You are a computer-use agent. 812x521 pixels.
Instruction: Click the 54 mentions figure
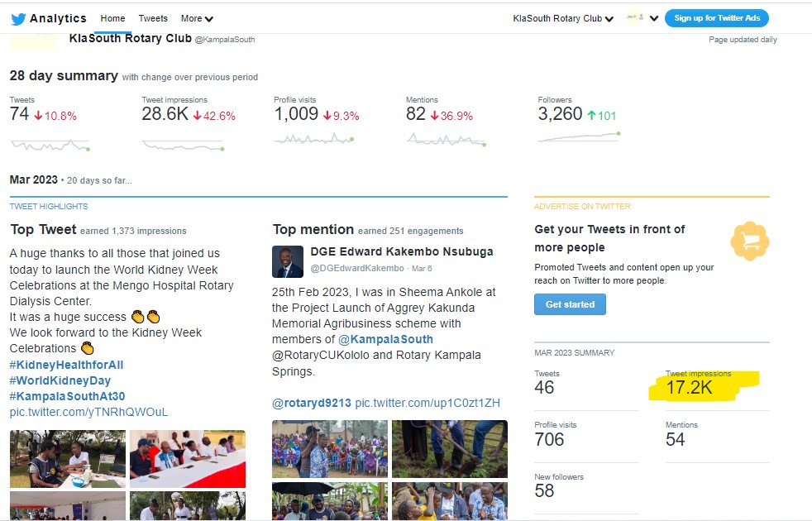pos(676,439)
